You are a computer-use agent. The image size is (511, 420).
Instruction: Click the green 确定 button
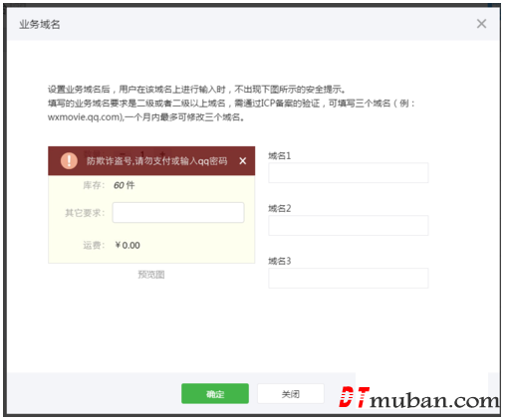tap(215, 393)
